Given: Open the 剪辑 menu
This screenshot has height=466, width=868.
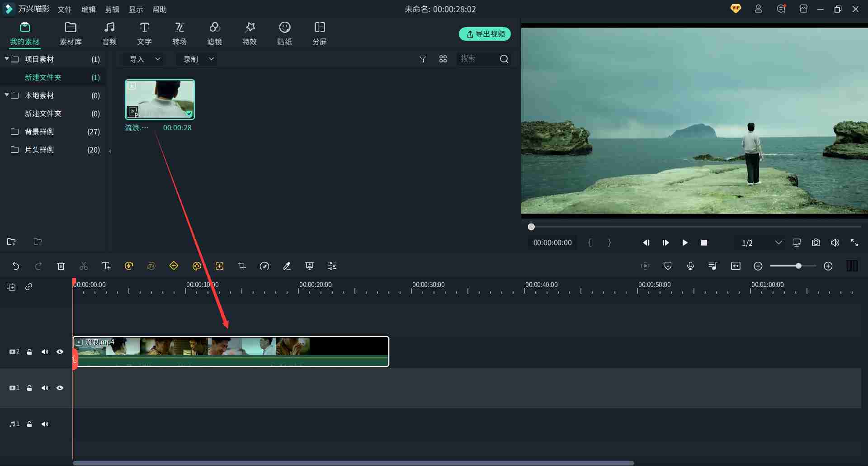Looking at the screenshot, I should (112, 9).
